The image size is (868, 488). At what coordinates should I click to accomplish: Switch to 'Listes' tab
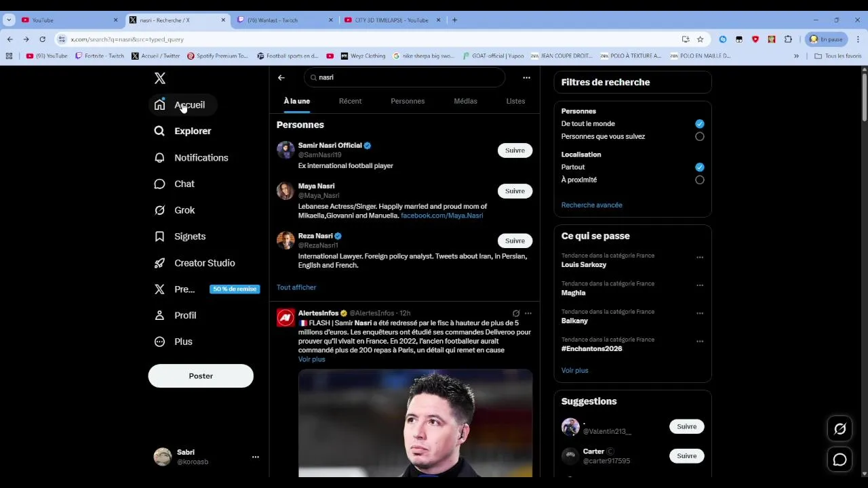tap(515, 101)
